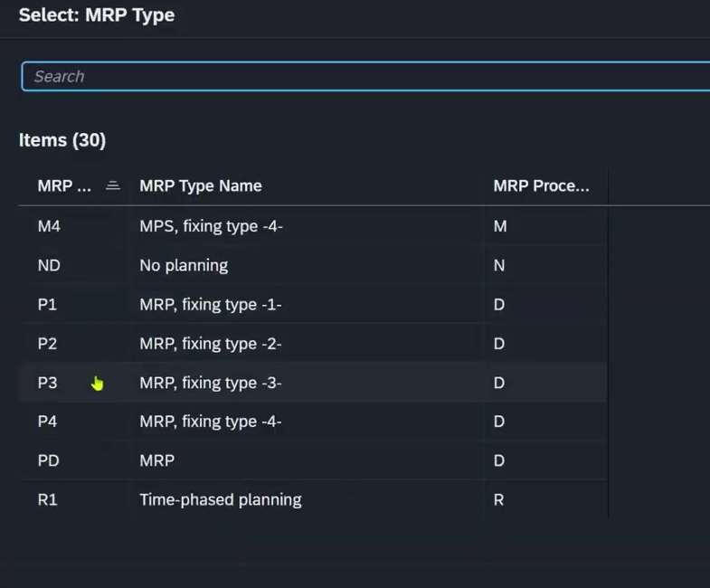Click MPS, fixing type -4- name cell
710x588 pixels.
coord(211,226)
